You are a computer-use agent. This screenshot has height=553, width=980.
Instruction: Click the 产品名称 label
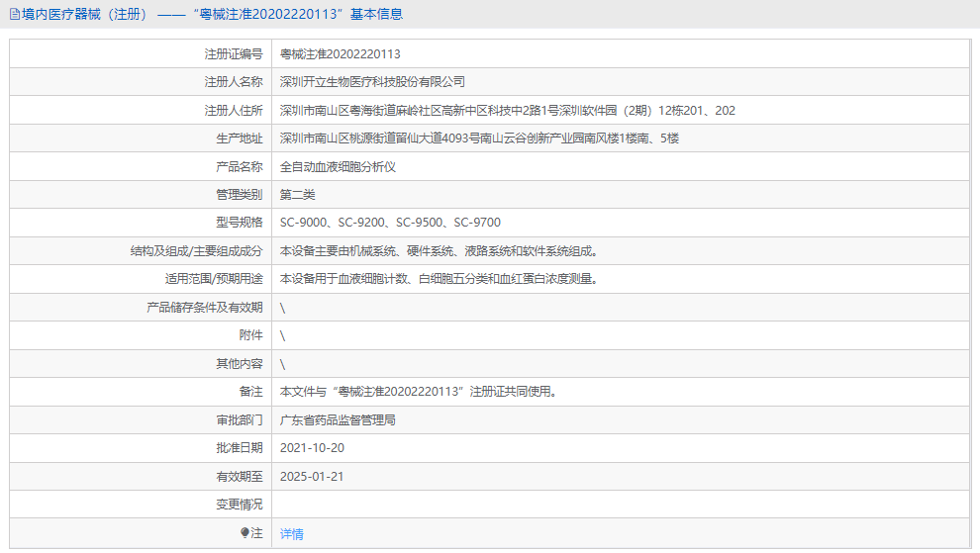point(240,167)
